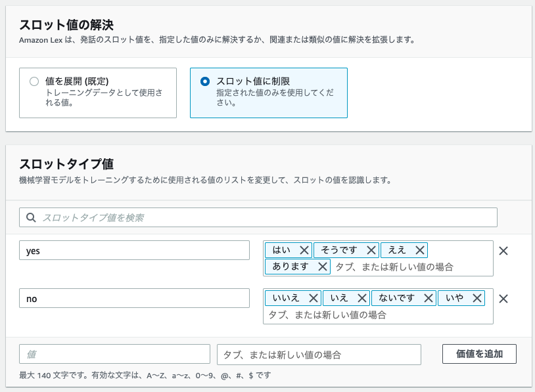Click the no value text field
Image resolution: width=535 pixels, height=392 pixels.
click(x=134, y=298)
